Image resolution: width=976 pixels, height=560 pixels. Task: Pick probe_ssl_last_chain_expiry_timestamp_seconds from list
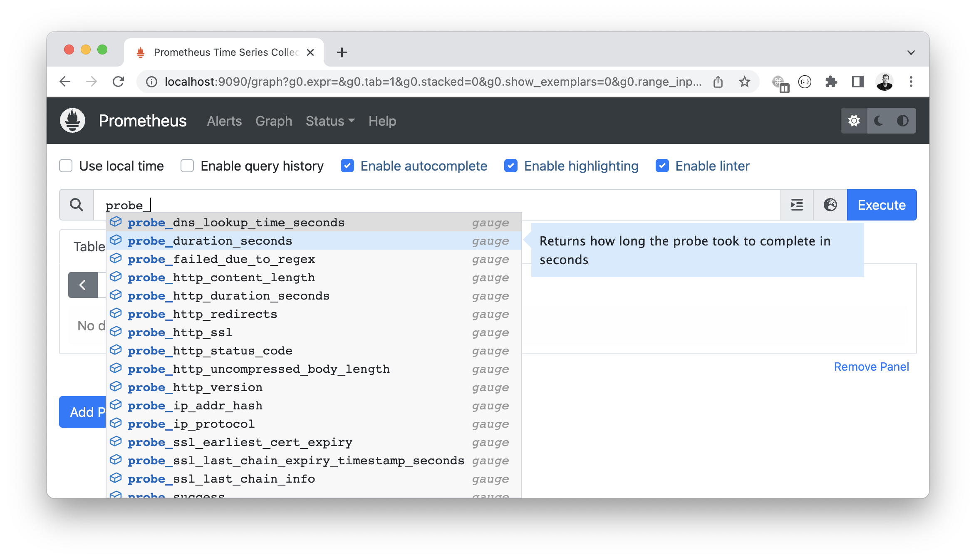[x=314, y=461]
